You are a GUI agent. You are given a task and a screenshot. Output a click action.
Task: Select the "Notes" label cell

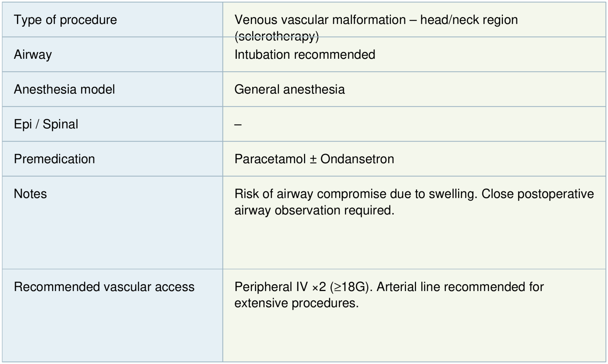tap(30, 194)
